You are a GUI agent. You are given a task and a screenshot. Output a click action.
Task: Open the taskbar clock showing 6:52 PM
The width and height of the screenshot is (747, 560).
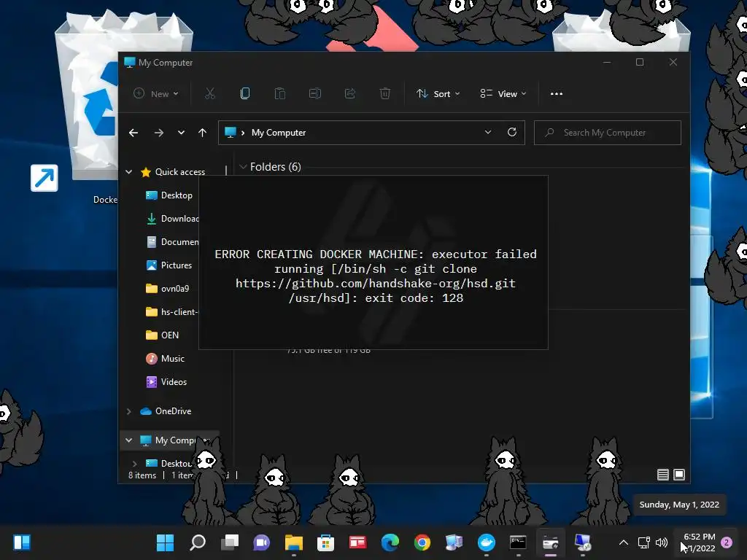[700, 542]
